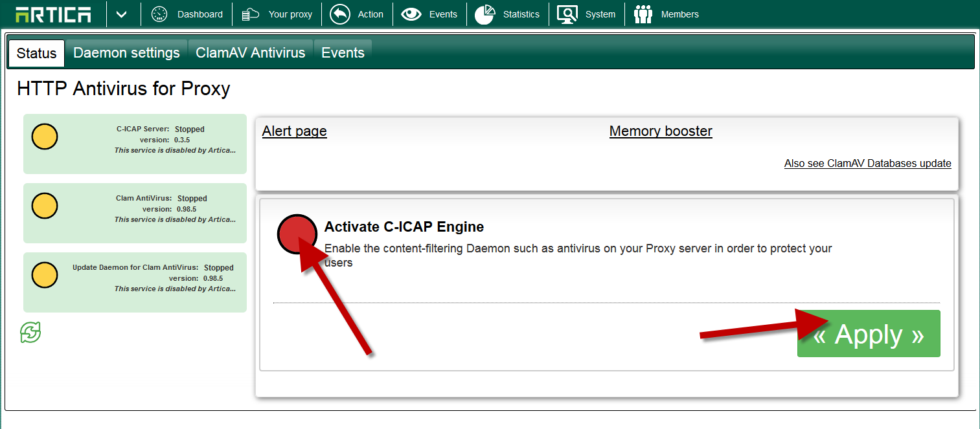The width and height of the screenshot is (980, 429).
Task: Click 'Enable the content-filtering Daemon' description text
Action: coord(578,255)
